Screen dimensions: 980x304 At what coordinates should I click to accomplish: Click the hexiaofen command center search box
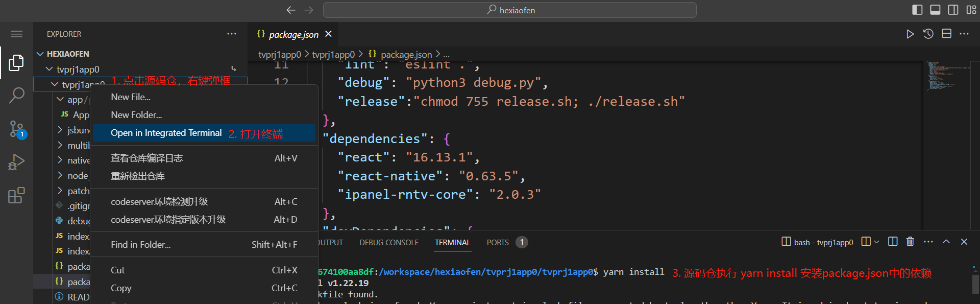(509, 10)
